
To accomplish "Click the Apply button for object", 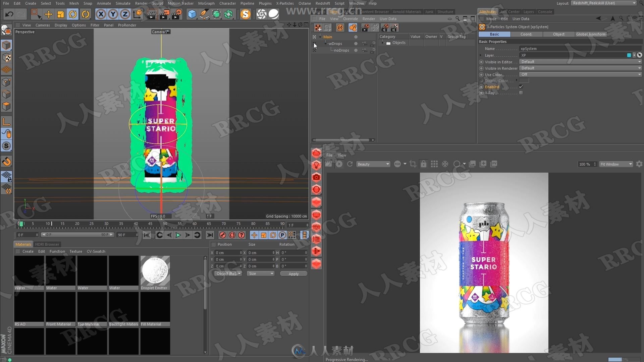I will tap(292, 273).
